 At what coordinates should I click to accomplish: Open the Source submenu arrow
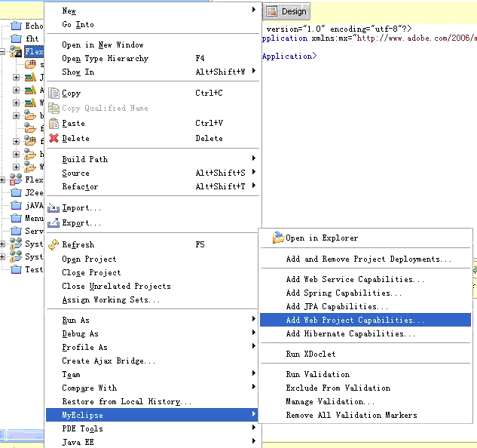coord(254,172)
